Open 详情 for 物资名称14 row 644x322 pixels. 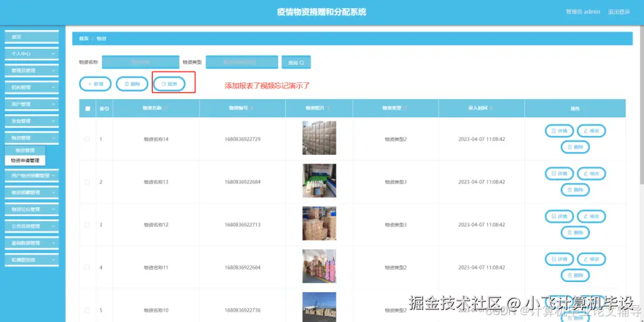pos(559,131)
